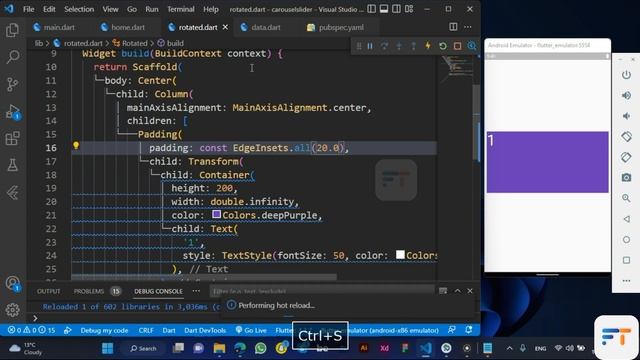Screen dimensions: 640x360
Task: Open the File menu
Action: point(29,9)
